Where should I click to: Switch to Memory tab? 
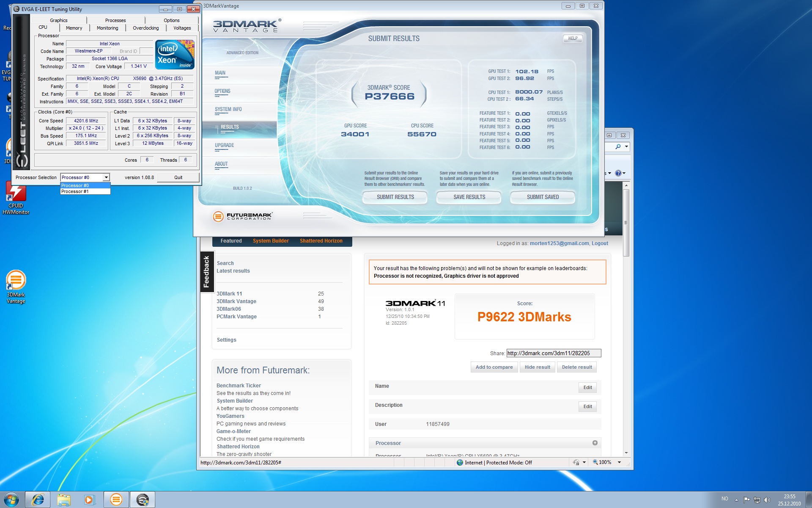[x=74, y=28]
